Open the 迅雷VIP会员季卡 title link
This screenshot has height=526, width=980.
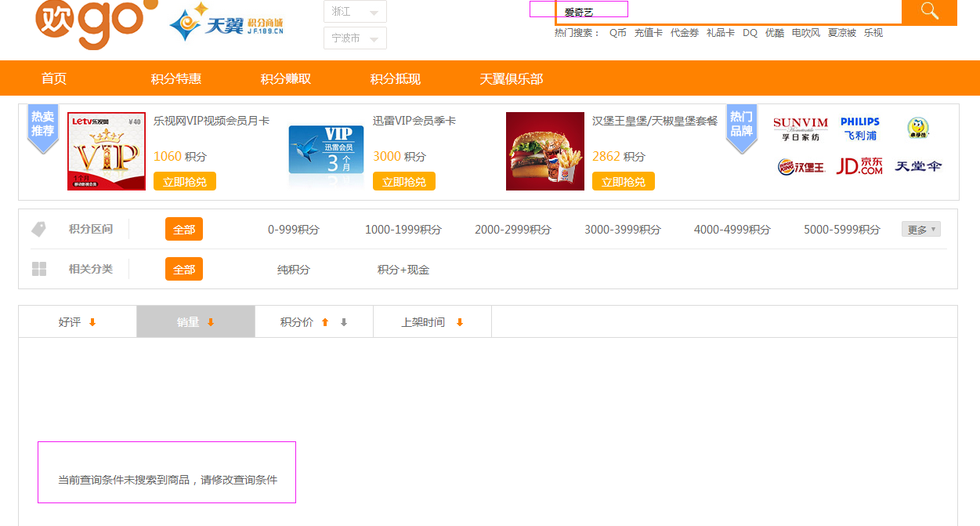click(414, 121)
